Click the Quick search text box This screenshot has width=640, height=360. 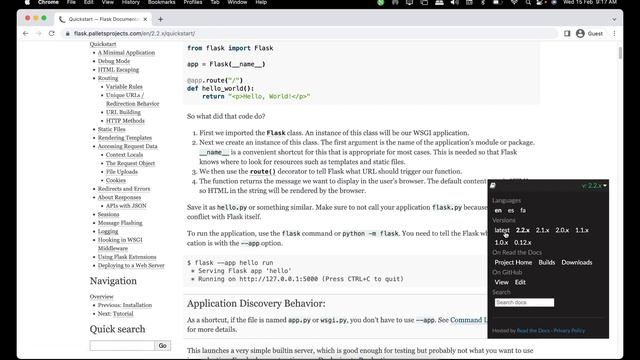(x=122, y=346)
